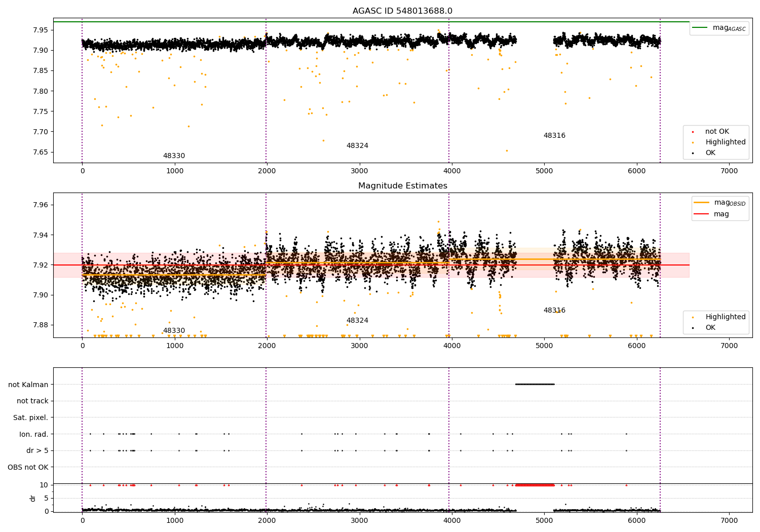Click the 48324 observation label in top plot

pyautogui.click(x=357, y=146)
